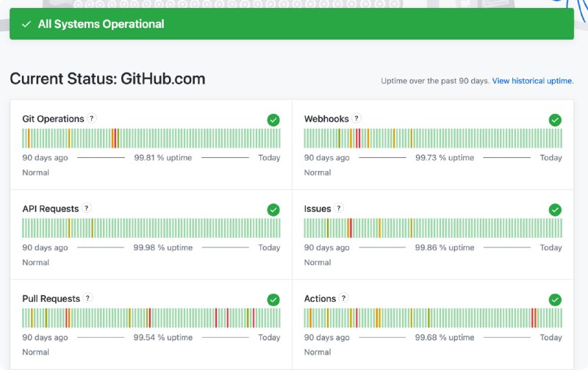The height and width of the screenshot is (370, 588).
Task: Click the Actions uptime bar chart
Action: pyautogui.click(x=433, y=318)
